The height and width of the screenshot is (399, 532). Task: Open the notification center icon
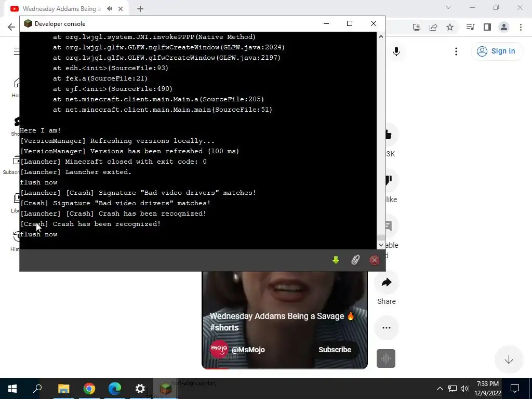[x=515, y=389]
